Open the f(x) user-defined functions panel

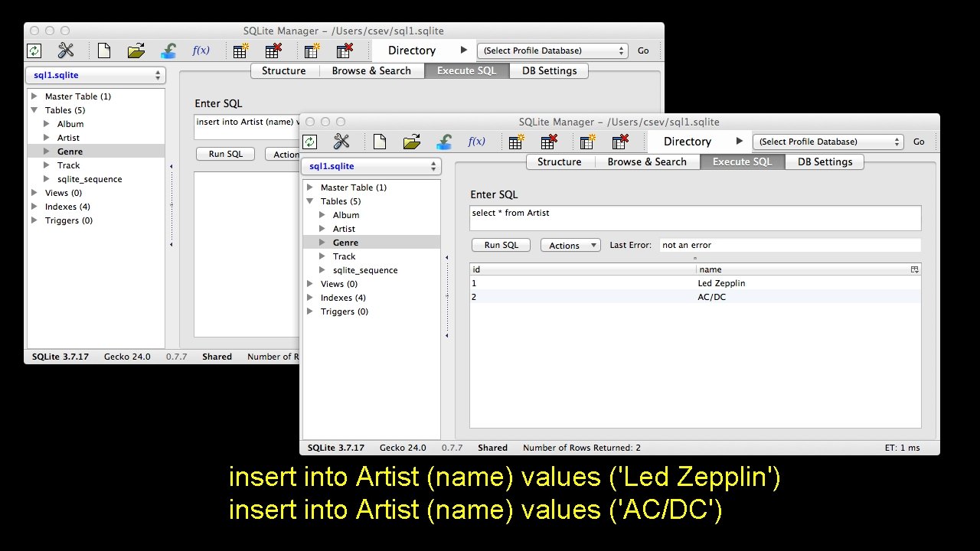point(476,141)
